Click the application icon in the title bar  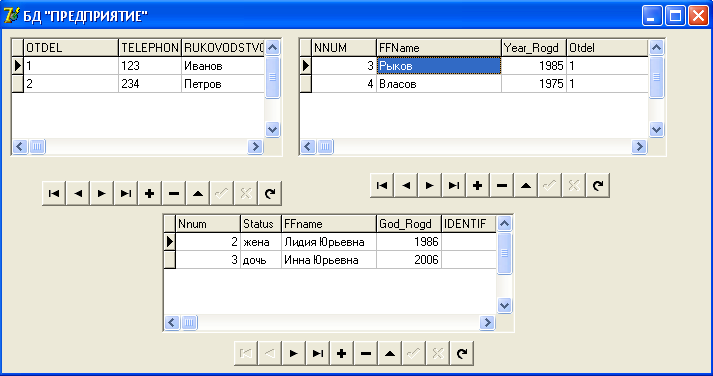[11, 16]
